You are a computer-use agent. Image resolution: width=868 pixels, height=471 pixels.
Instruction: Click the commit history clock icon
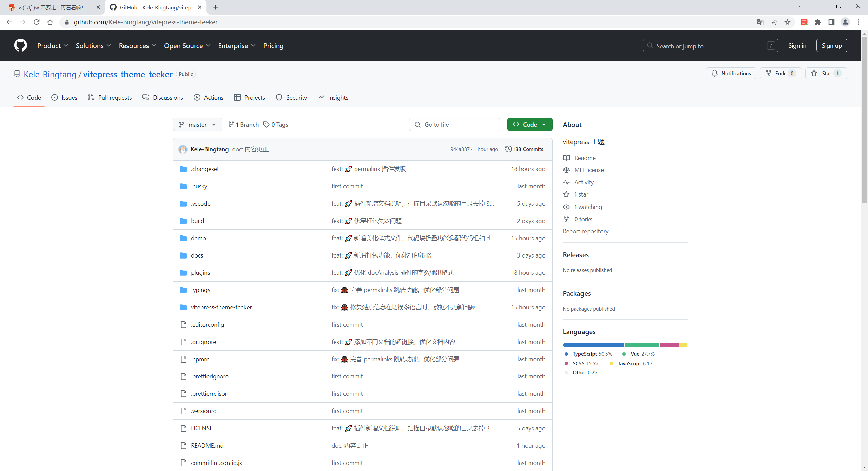(x=508, y=149)
